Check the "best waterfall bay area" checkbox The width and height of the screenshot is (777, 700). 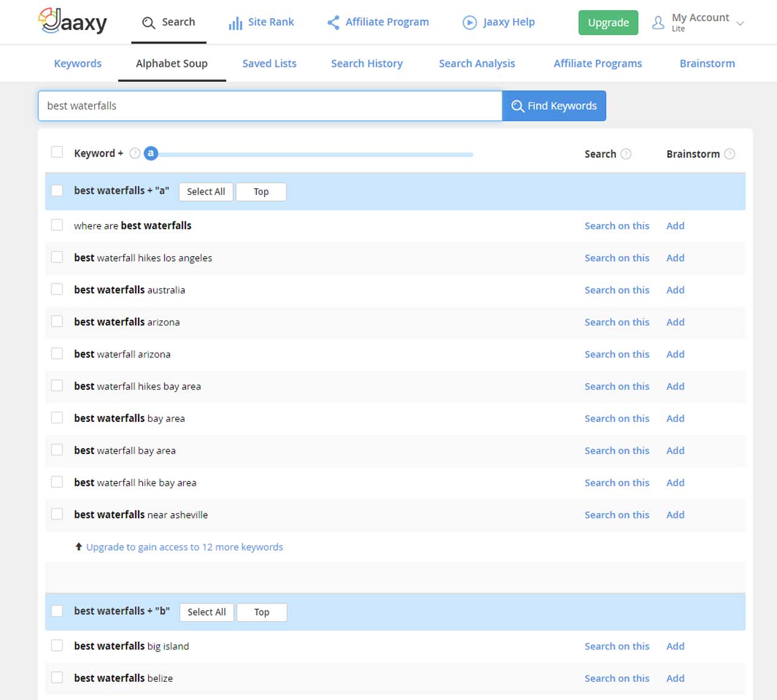[57, 450]
